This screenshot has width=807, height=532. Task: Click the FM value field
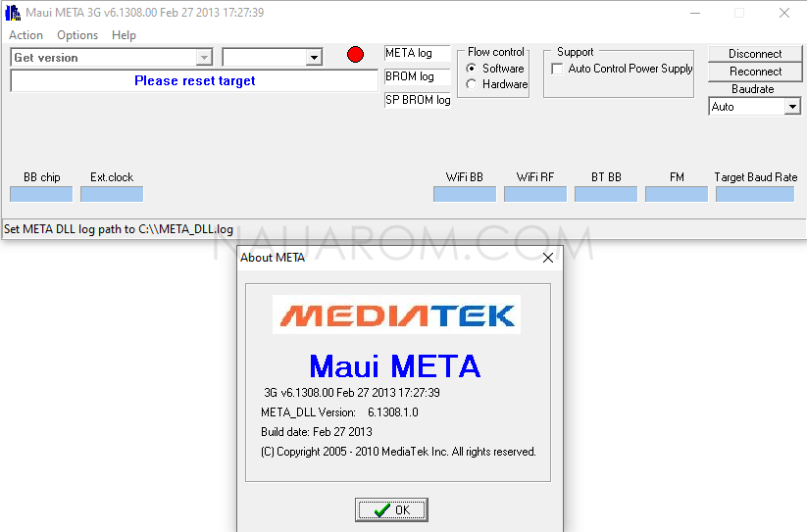(x=677, y=194)
